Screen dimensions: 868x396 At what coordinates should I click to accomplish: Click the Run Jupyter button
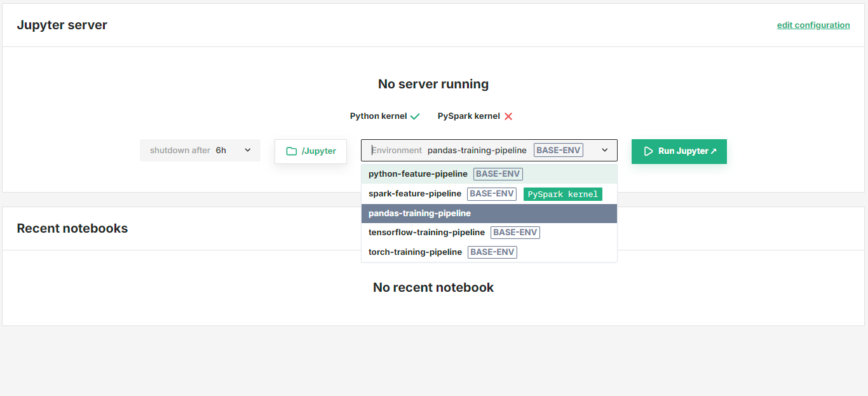coord(679,151)
